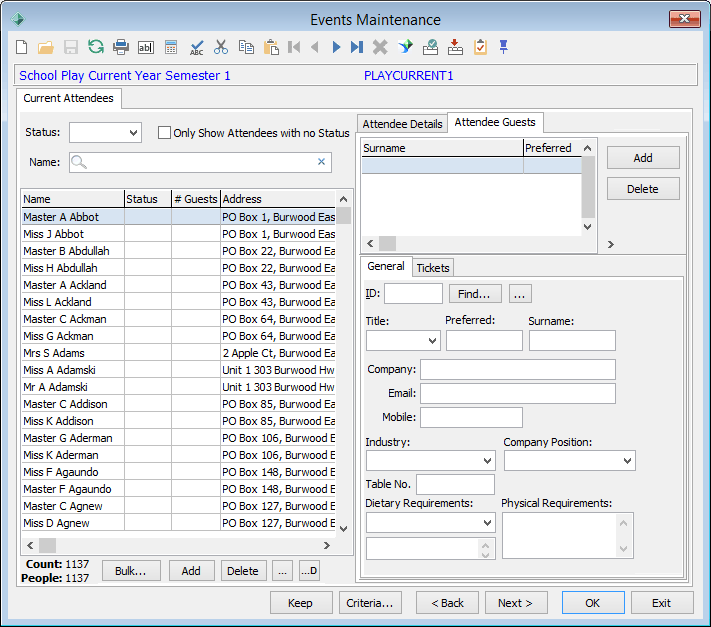The height and width of the screenshot is (627, 711).
Task: Go to previous record arrow icon
Action: pos(315,47)
